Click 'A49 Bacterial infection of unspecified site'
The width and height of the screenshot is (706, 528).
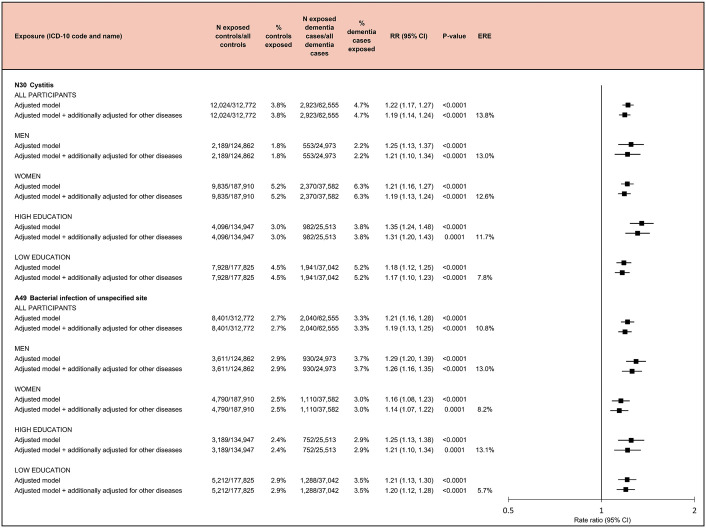pyautogui.click(x=81, y=298)
